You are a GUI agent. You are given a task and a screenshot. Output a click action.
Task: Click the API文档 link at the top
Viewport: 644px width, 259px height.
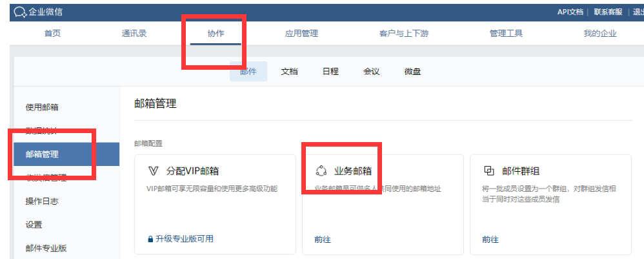click(570, 12)
